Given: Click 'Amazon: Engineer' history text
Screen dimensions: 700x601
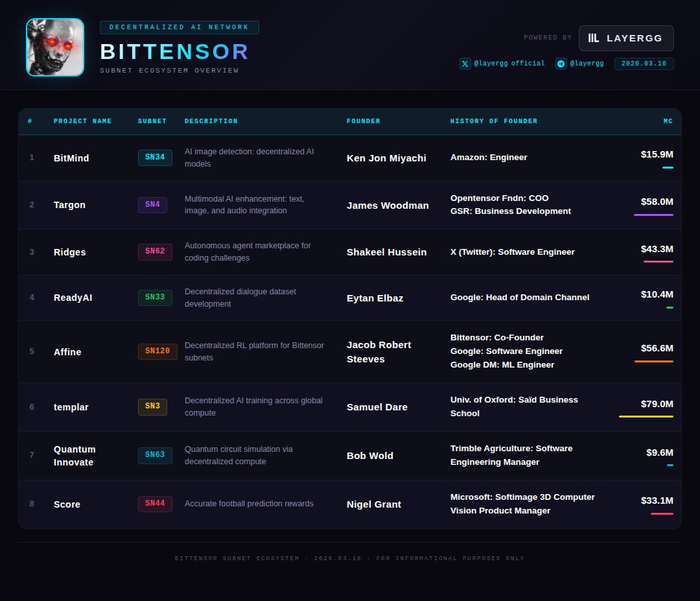Looking at the screenshot, I should 489,158.
